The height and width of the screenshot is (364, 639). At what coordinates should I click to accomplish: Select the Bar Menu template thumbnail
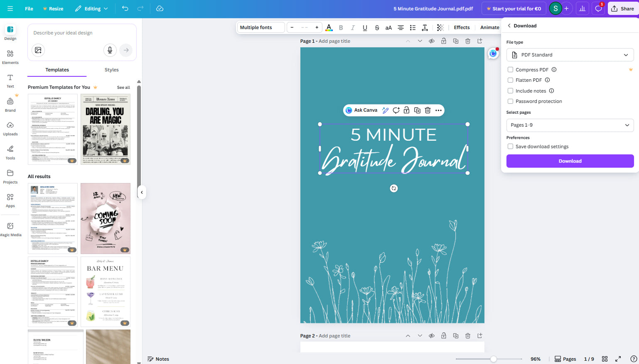click(106, 291)
